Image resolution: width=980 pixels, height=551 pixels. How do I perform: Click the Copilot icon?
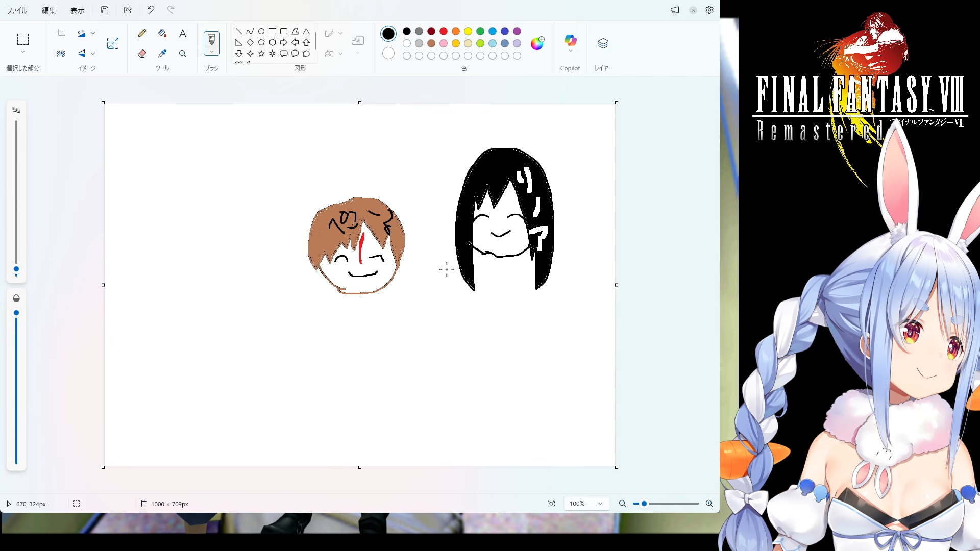click(x=570, y=40)
